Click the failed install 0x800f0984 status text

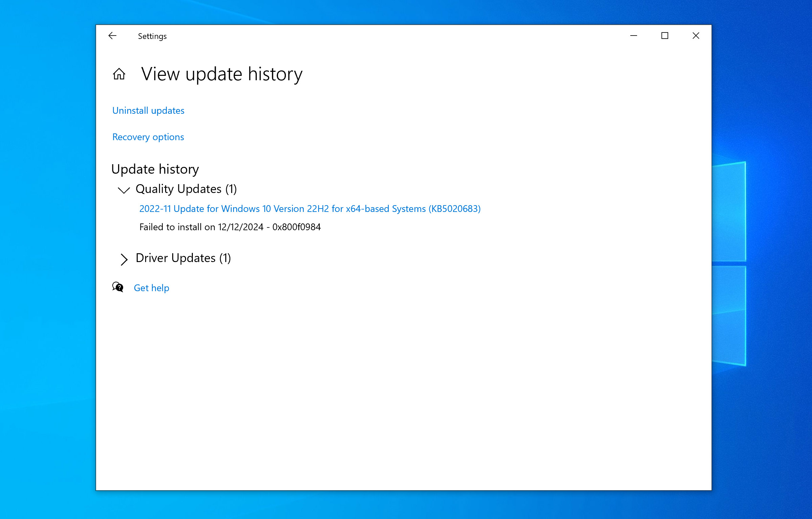point(230,227)
